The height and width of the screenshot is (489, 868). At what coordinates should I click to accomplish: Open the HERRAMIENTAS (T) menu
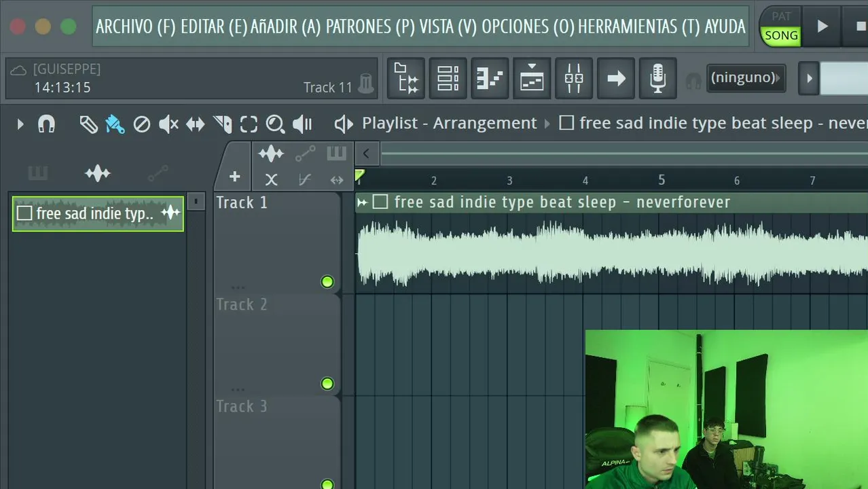638,26
